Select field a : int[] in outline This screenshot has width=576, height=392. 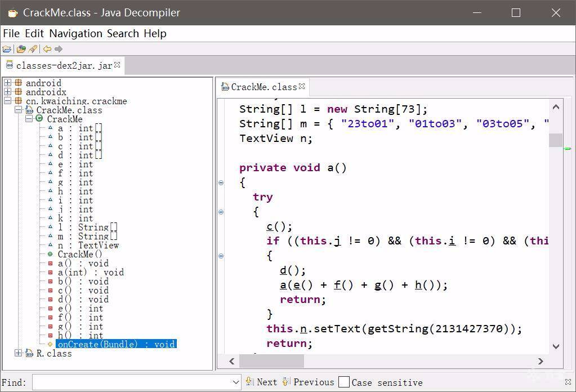[x=80, y=128]
